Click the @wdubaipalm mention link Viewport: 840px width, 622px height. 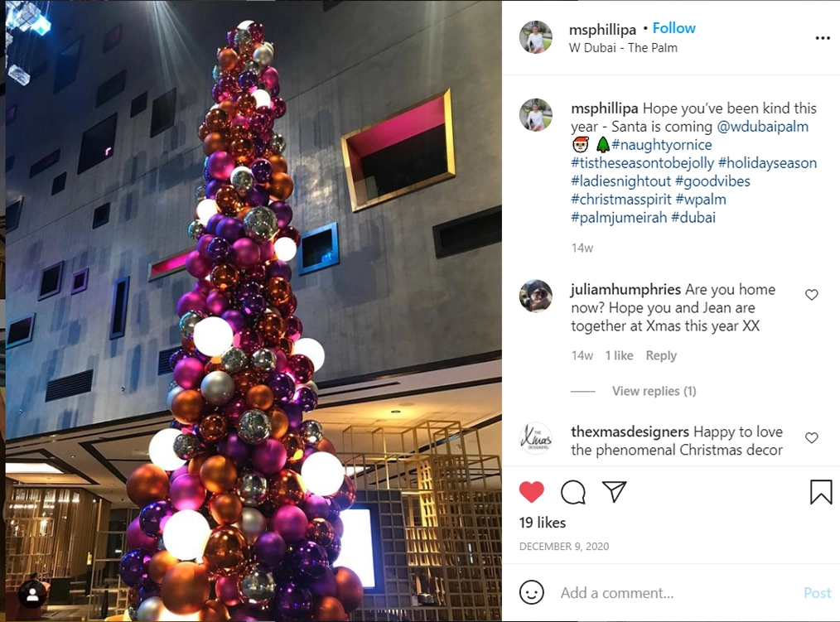pos(762,127)
